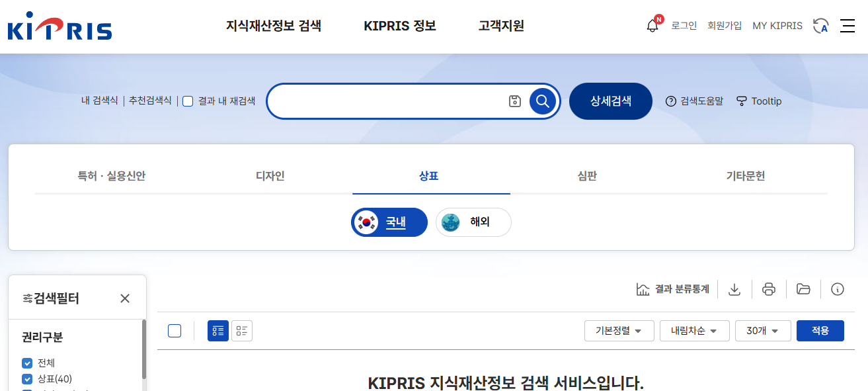Switch to compact list view icon
868x391 pixels.
pyautogui.click(x=242, y=331)
